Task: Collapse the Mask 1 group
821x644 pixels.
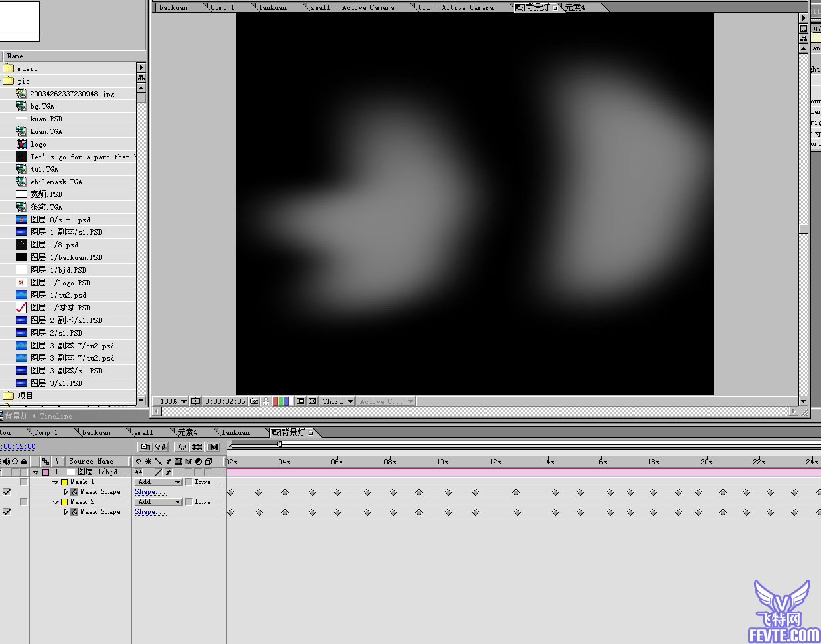Action: [56, 482]
